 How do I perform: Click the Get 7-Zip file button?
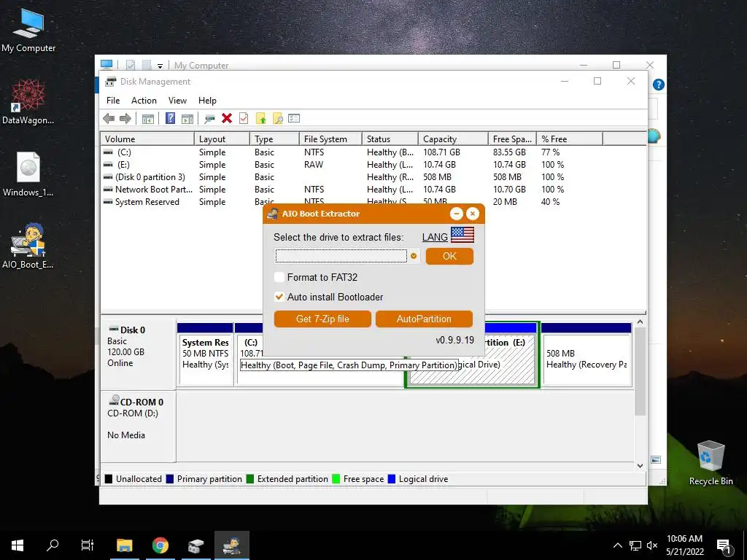322,319
